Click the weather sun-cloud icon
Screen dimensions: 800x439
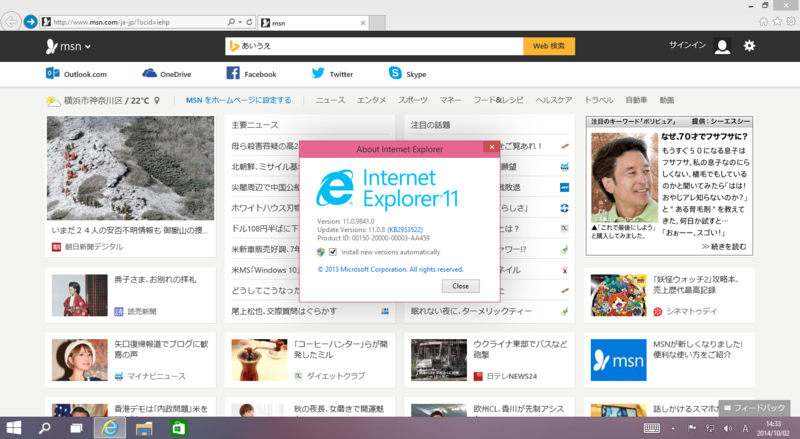tap(53, 101)
